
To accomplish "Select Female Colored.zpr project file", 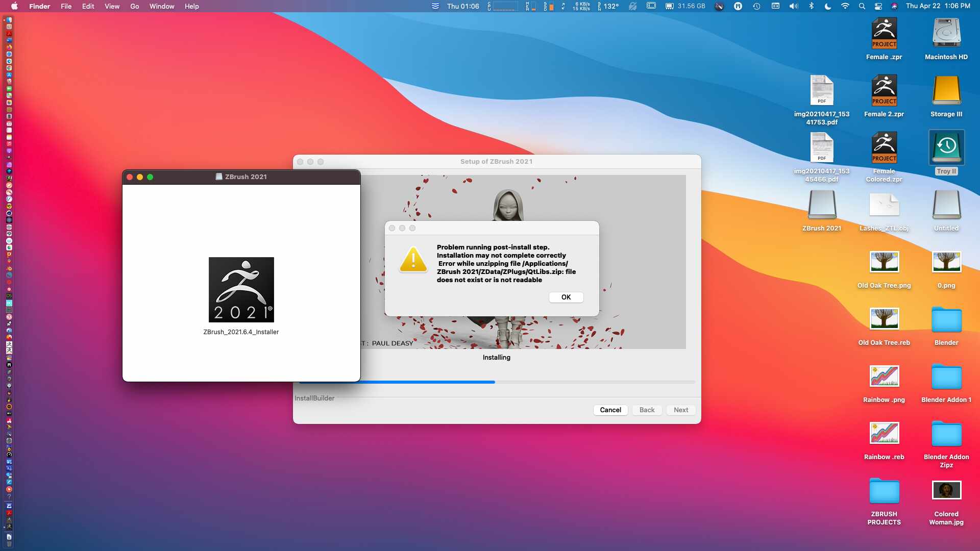I will coord(884,148).
